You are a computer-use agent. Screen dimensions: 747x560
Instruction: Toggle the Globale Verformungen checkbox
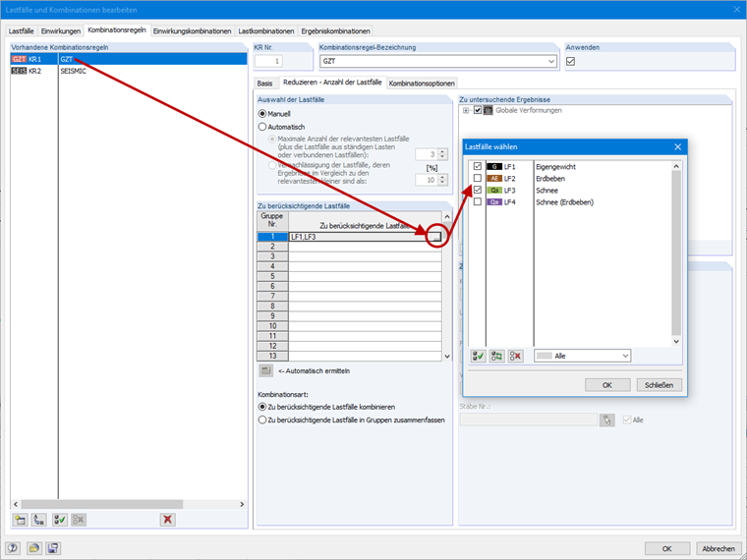pyautogui.click(x=478, y=110)
